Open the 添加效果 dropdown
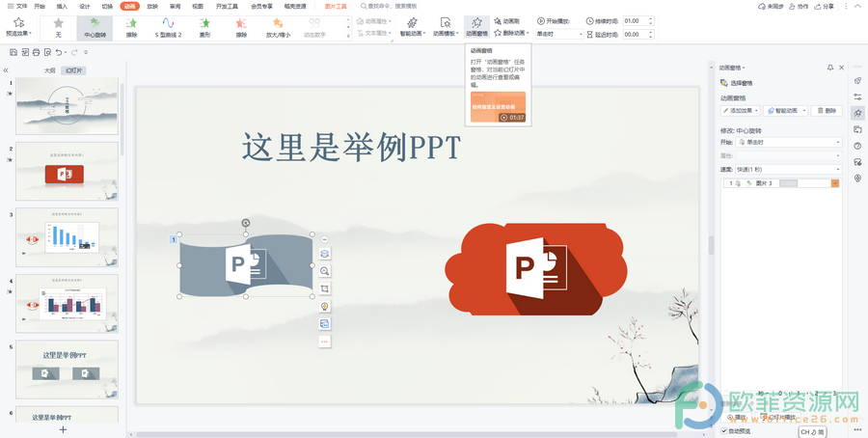The height and width of the screenshot is (438, 868). pyautogui.click(x=740, y=111)
